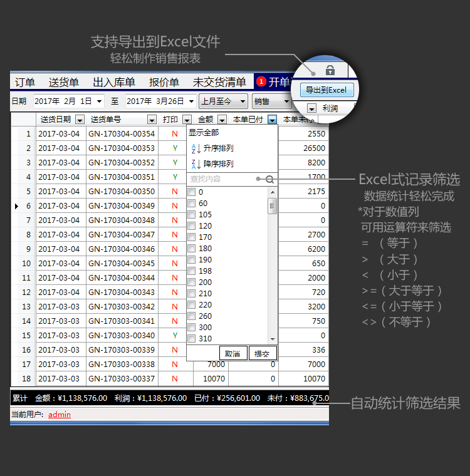The height and width of the screenshot is (476, 470).
Task: Switch to the 订单 tab
Action: pyautogui.click(x=25, y=82)
